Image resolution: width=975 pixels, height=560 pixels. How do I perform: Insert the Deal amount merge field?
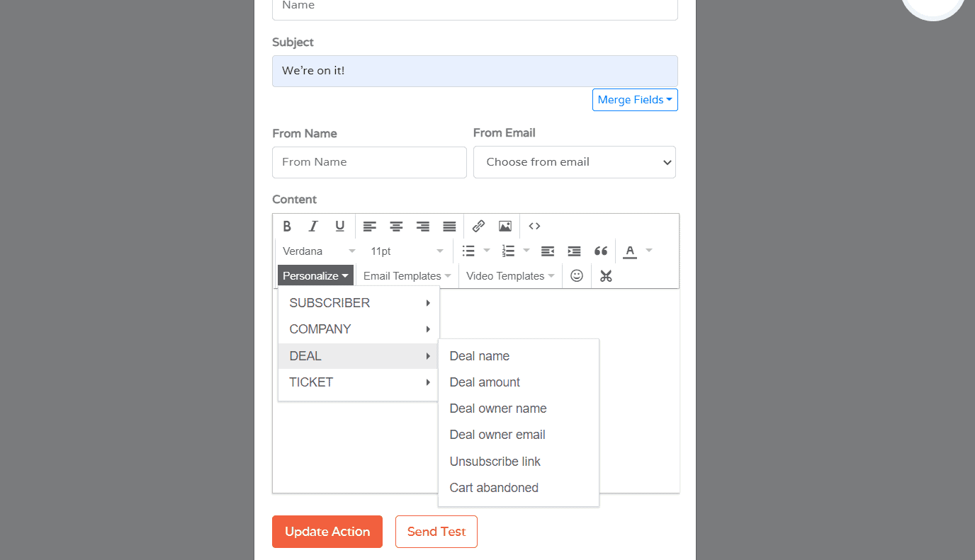[519, 382]
